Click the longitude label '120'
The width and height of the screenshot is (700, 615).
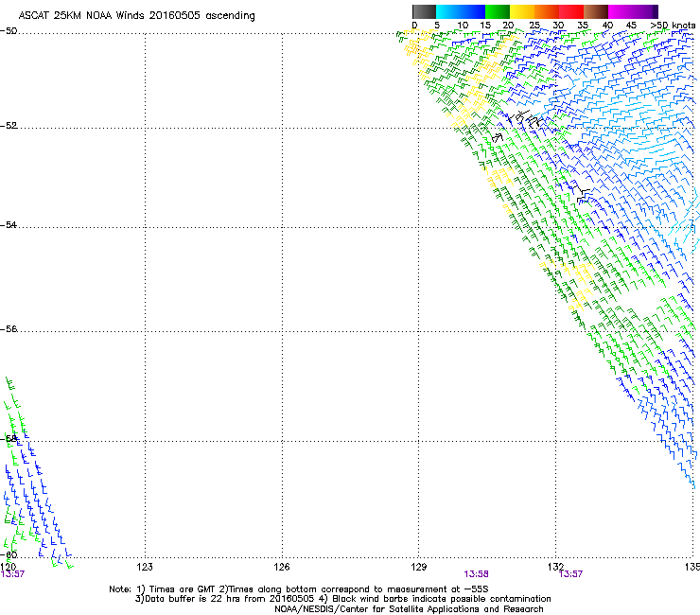tap(9, 567)
